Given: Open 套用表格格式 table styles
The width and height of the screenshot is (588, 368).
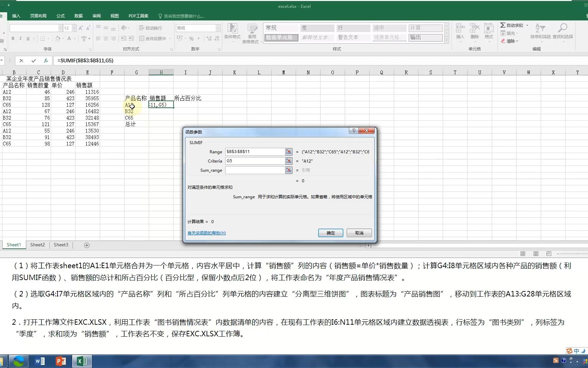Looking at the screenshot, I should pos(252,33).
